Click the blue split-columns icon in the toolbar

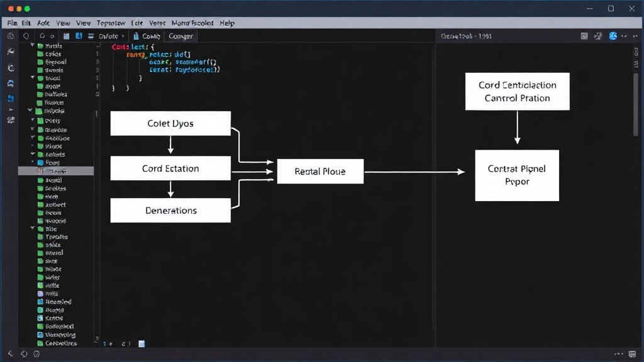[x=79, y=36]
